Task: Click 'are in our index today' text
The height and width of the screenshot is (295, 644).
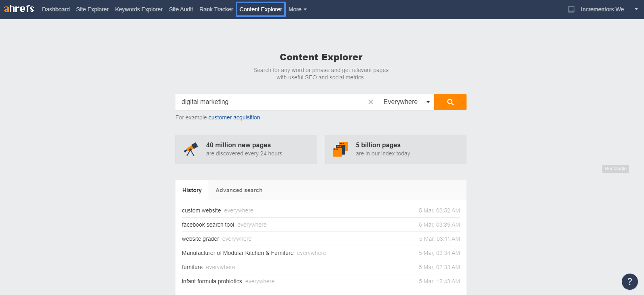Action: coord(383,153)
